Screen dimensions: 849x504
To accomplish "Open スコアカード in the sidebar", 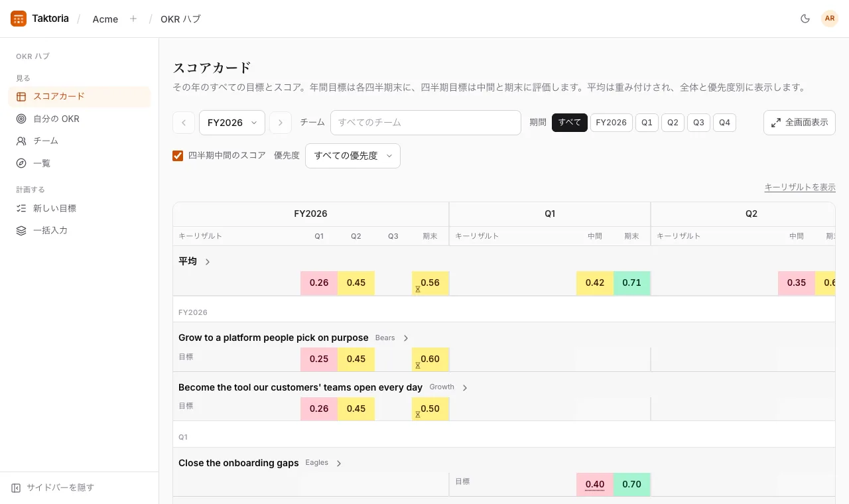I will click(80, 96).
